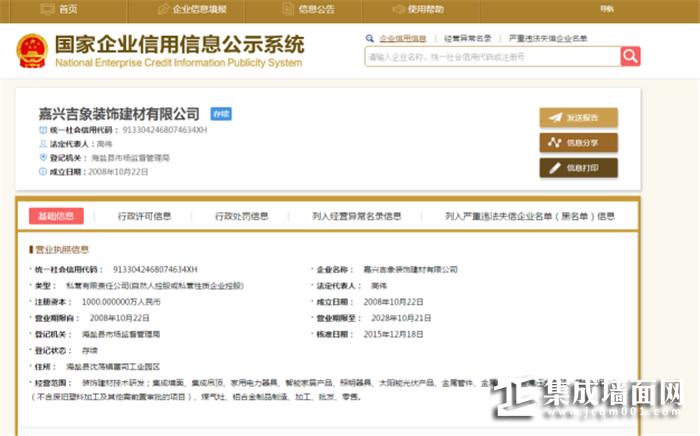
Task: Click the paper plane icon on 发送报告
Action: [555, 118]
